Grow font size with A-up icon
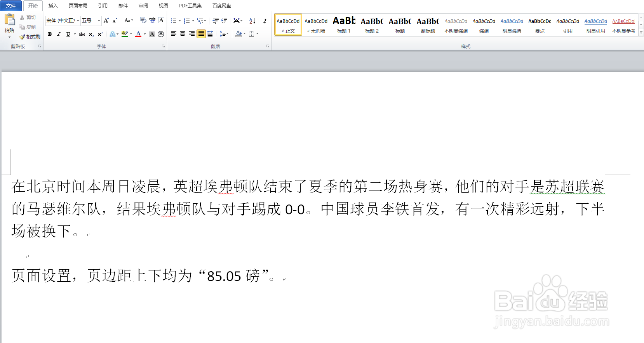 (106, 21)
